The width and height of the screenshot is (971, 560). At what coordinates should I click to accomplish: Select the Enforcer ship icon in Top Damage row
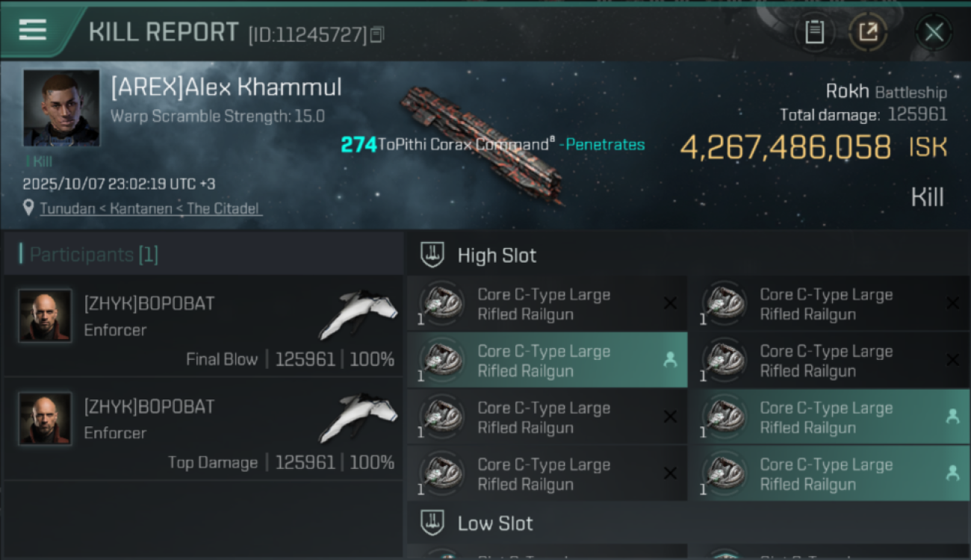click(359, 417)
